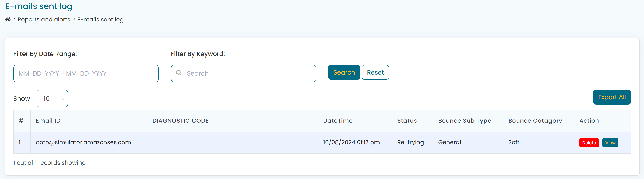View details of the ooto@simulator.amazonses.com email
The height and width of the screenshot is (179, 644).
[x=610, y=143]
